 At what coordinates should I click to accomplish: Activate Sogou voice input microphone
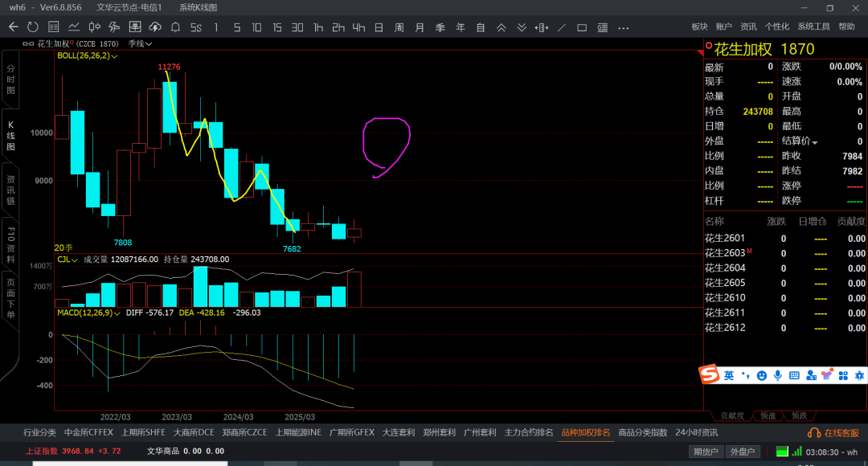(778, 376)
